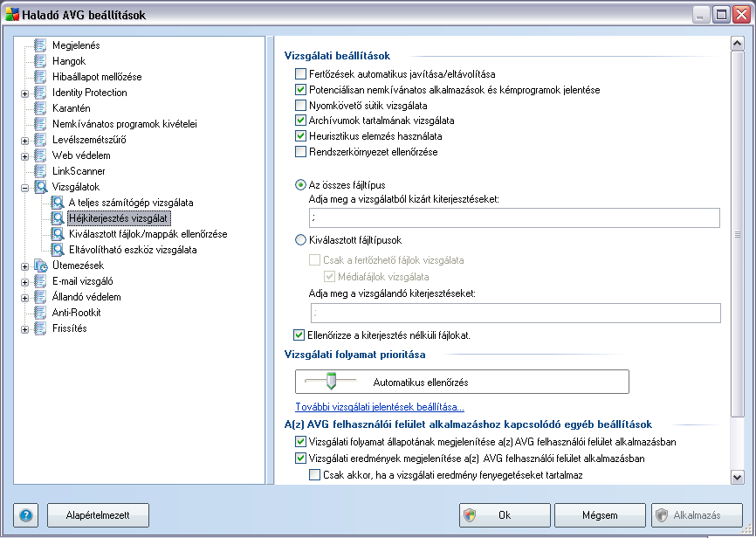Open help with the question mark icon

[x=26, y=515]
